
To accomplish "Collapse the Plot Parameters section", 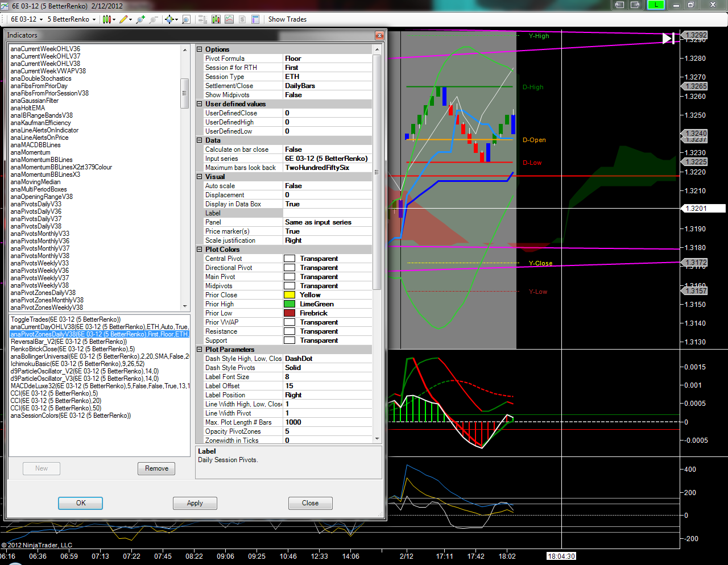I will [200, 350].
